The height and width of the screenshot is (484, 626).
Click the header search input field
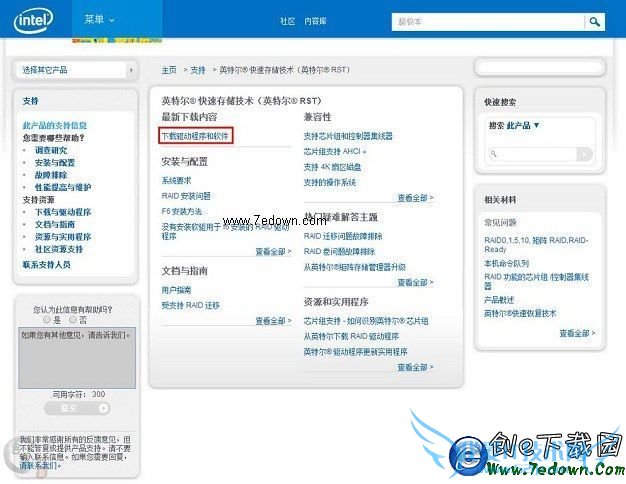[488, 22]
